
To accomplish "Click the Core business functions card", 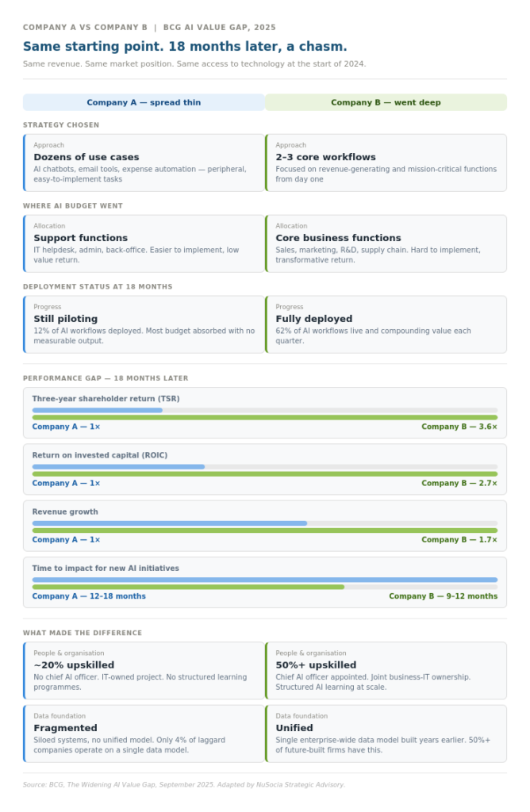I will [x=386, y=243].
